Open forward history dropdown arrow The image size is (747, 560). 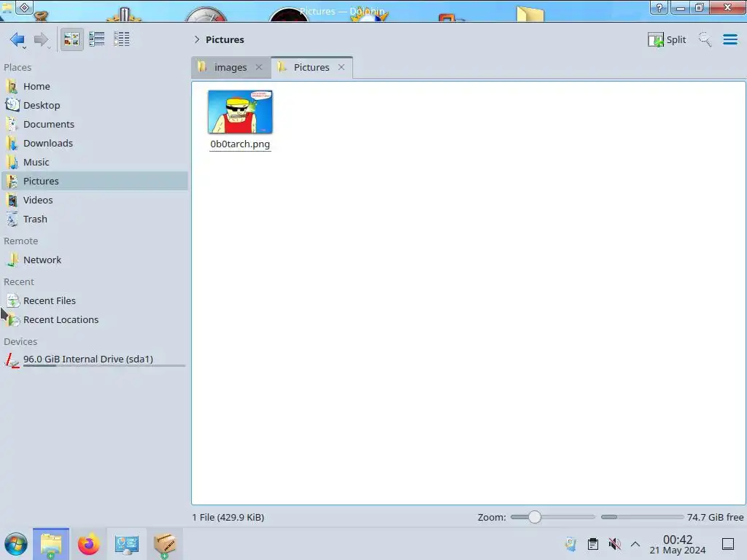tap(49, 47)
